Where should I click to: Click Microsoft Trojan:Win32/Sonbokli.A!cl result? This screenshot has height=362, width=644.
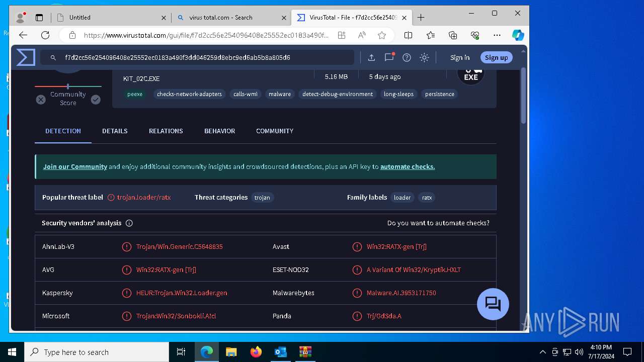coord(176,316)
